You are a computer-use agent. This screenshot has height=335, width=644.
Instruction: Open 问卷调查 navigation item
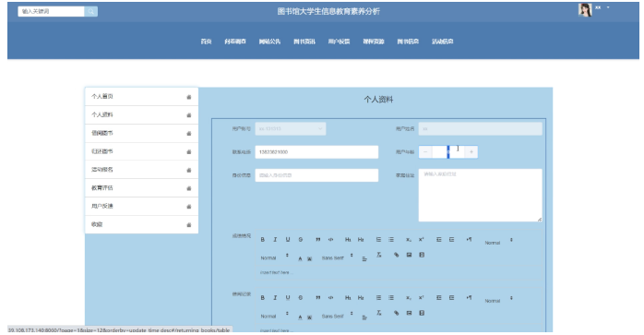click(x=235, y=42)
